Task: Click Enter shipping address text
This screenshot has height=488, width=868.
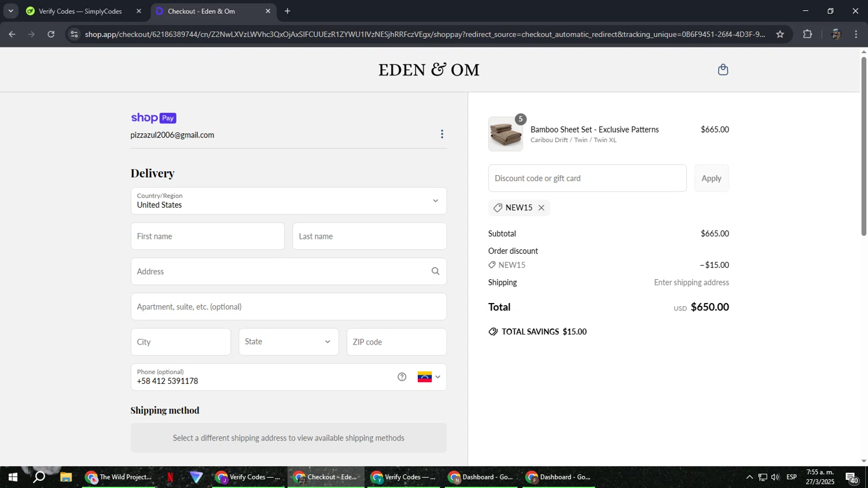Action: coord(692,283)
